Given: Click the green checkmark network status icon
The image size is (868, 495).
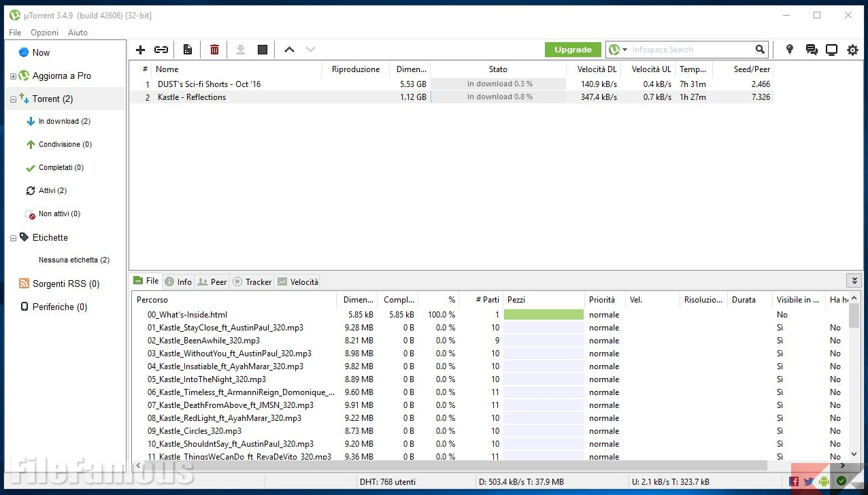Looking at the screenshot, I should pyautogui.click(x=841, y=482).
